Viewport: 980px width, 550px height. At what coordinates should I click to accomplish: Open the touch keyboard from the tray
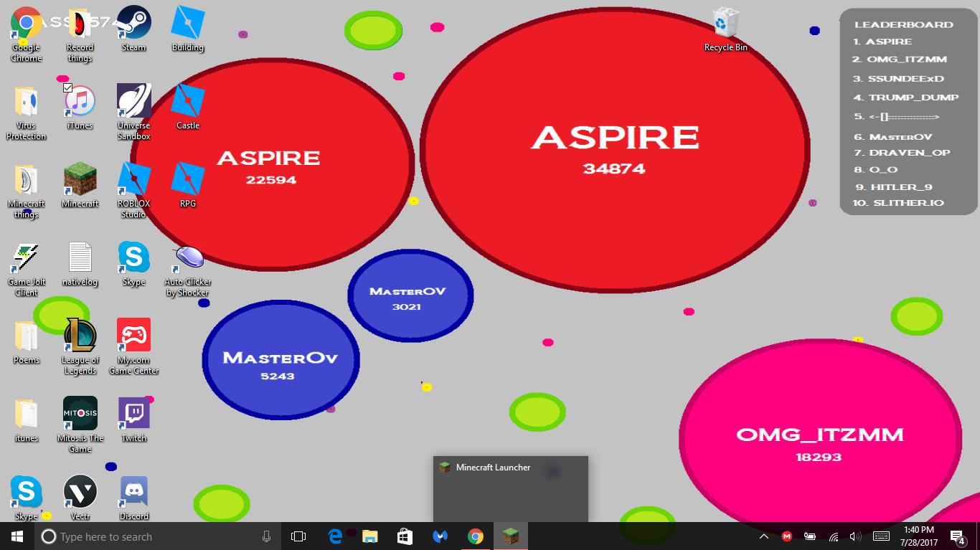882,536
